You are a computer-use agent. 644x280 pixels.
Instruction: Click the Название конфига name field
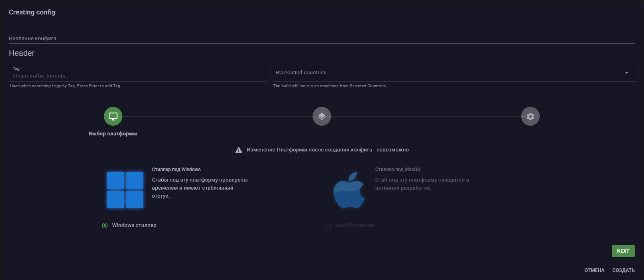(x=321, y=39)
